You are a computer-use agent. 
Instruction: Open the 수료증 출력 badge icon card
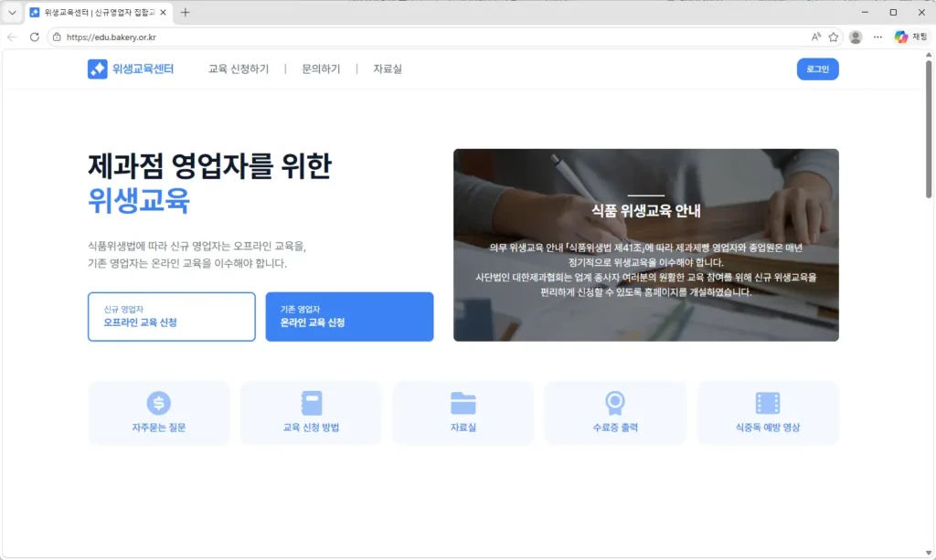(615, 413)
